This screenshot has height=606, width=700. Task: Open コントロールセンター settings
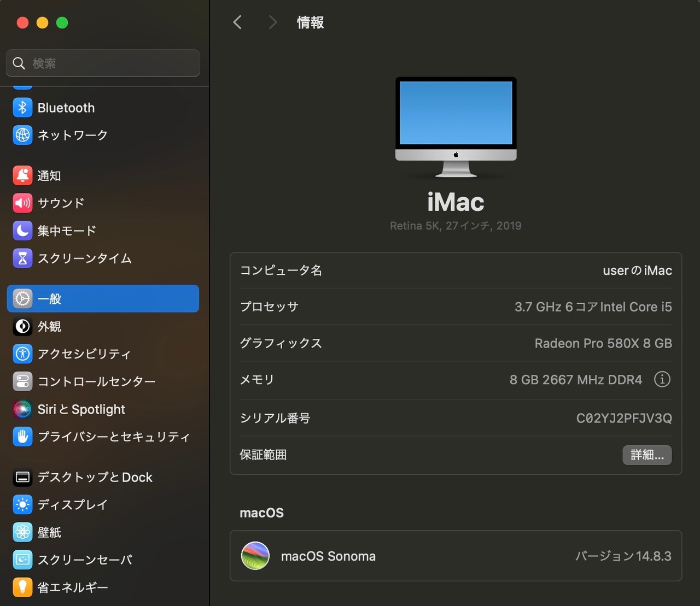coord(96,381)
